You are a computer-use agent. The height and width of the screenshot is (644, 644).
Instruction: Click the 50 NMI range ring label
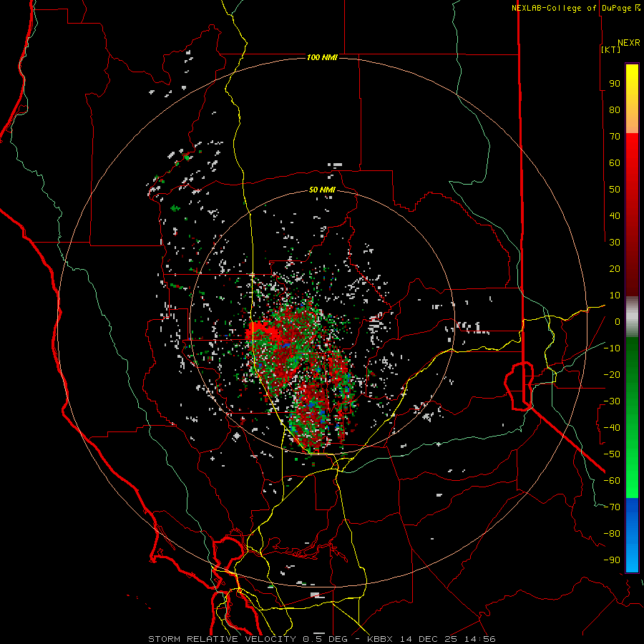(x=322, y=190)
